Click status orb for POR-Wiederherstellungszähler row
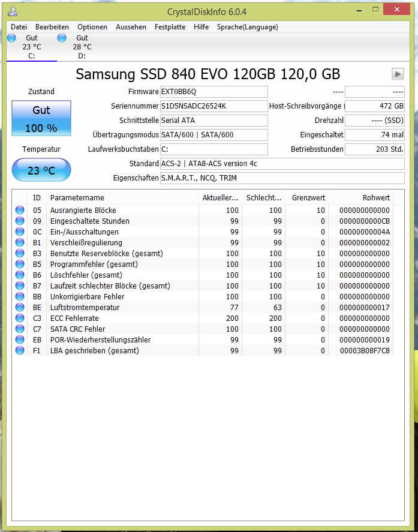The image size is (418, 532). [20, 339]
